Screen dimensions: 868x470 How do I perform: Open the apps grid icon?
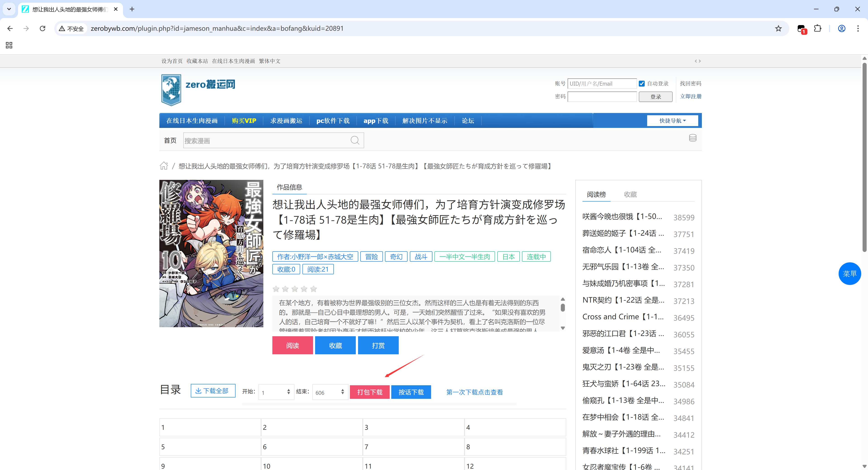pyautogui.click(x=9, y=45)
